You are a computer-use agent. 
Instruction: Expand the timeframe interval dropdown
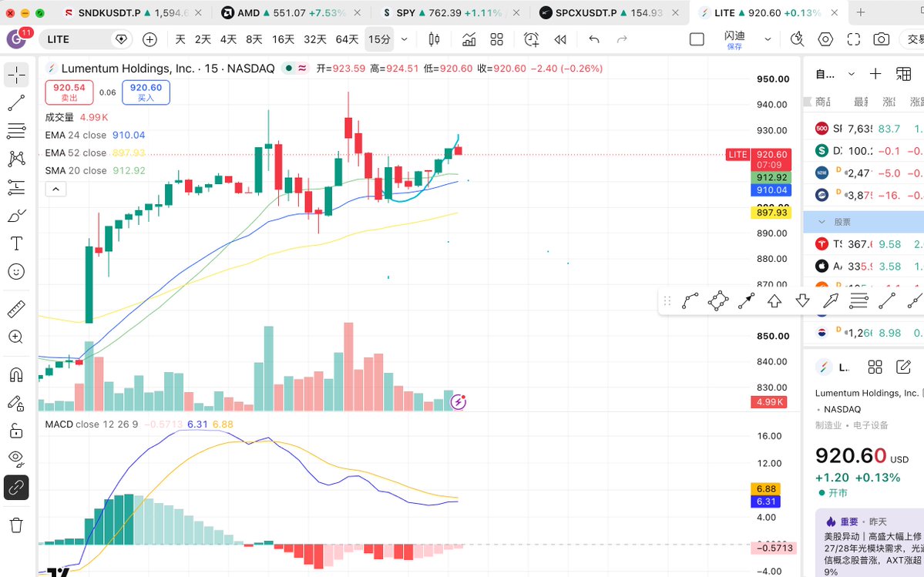[x=405, y=39]
